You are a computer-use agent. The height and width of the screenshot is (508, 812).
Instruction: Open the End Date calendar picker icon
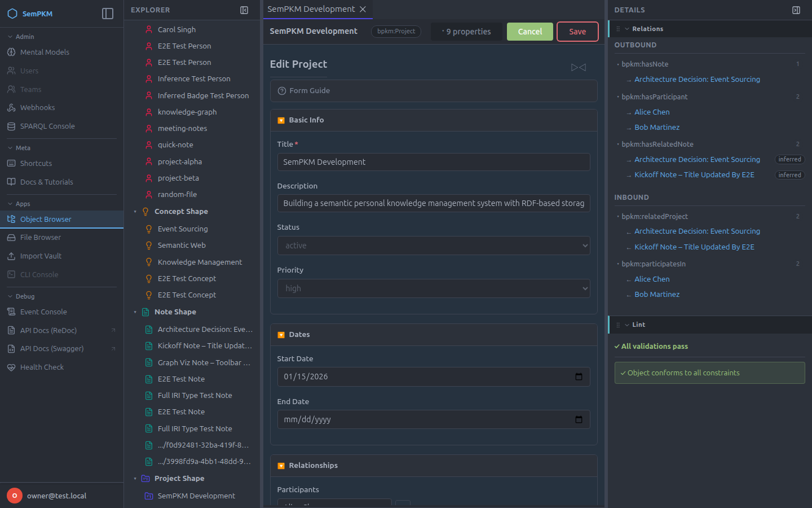pos(579,419)
